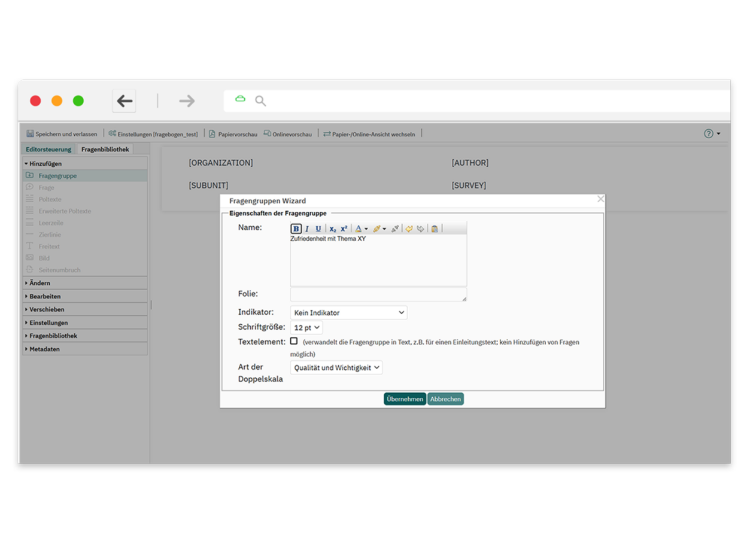Viewport: 747px width, 560px height.
Task: Open the Art der Doppelskala dropdown
Action: pos(336,367)
